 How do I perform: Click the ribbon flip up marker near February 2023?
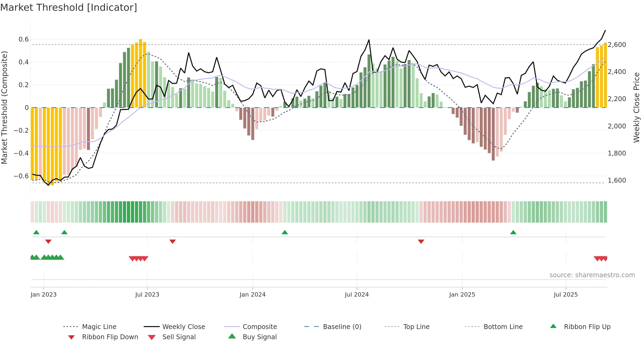pos(64,232)
